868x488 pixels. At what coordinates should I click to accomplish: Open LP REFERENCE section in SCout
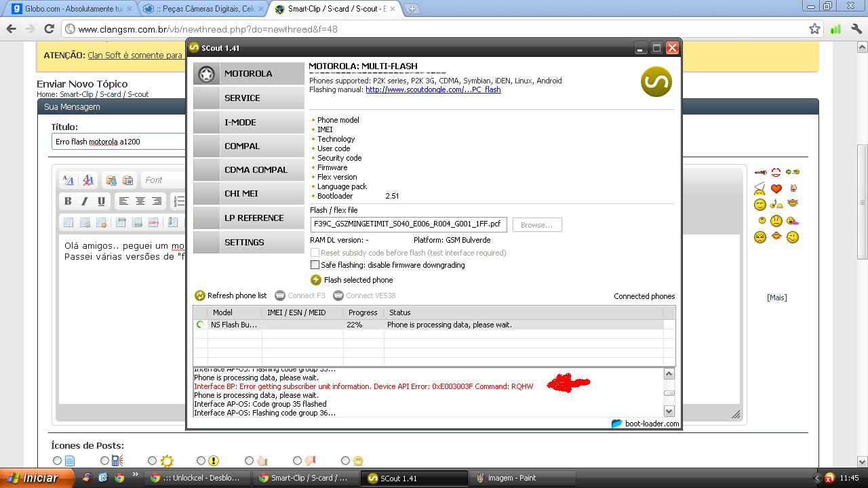click(248, 218)
